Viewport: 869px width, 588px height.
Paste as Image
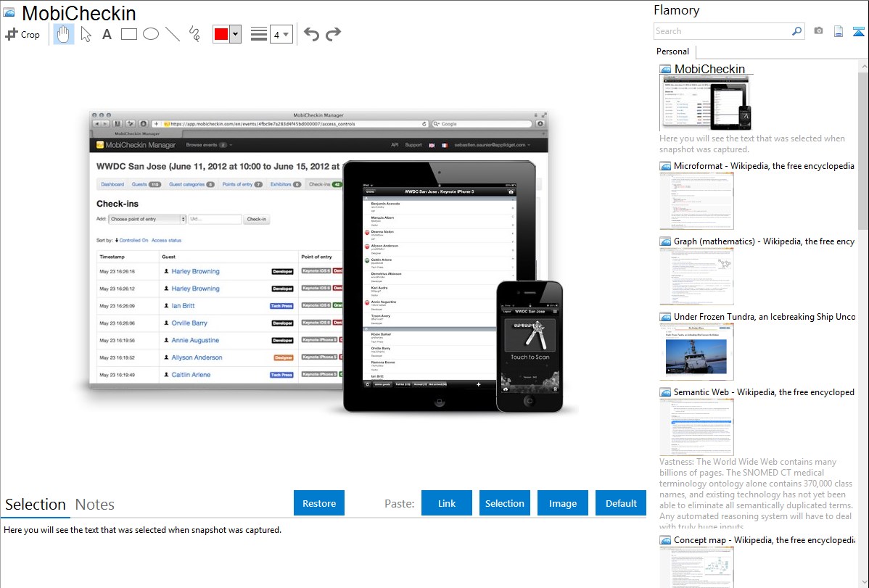[562, 503]
